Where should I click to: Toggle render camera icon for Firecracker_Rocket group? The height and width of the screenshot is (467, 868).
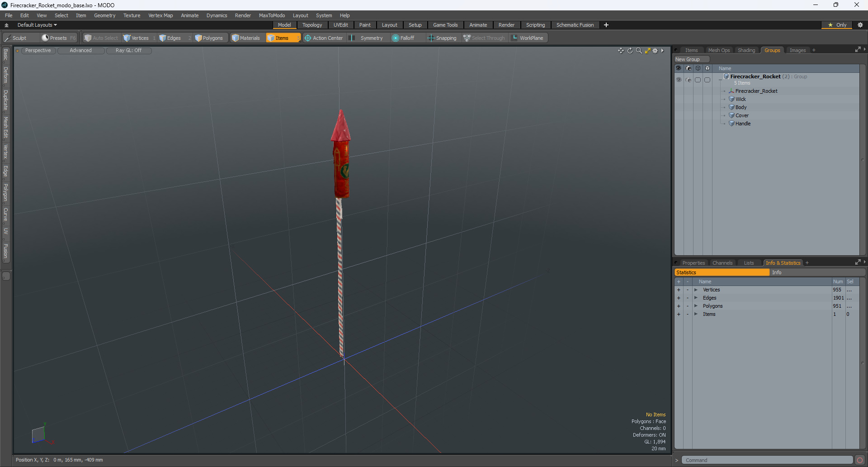(x=688, y=80)
